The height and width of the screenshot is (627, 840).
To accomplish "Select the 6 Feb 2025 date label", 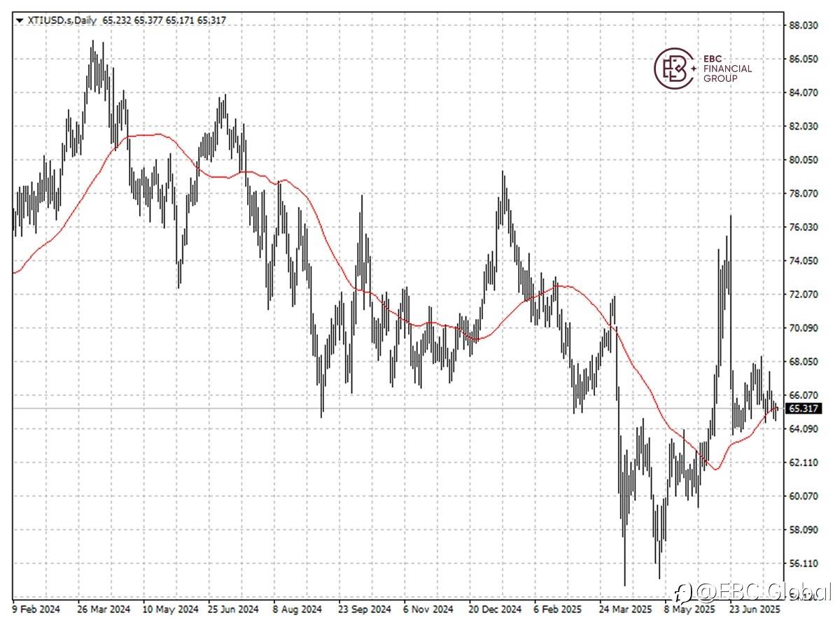I will click(x=559, y=610).
